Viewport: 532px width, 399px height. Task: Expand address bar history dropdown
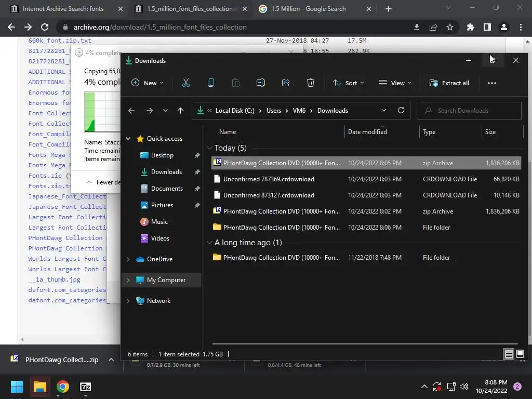click(384, 110)
